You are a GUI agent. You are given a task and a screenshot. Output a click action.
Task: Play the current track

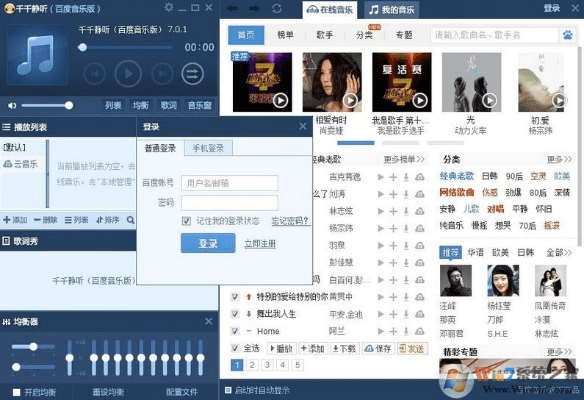[x=128, y=73]
